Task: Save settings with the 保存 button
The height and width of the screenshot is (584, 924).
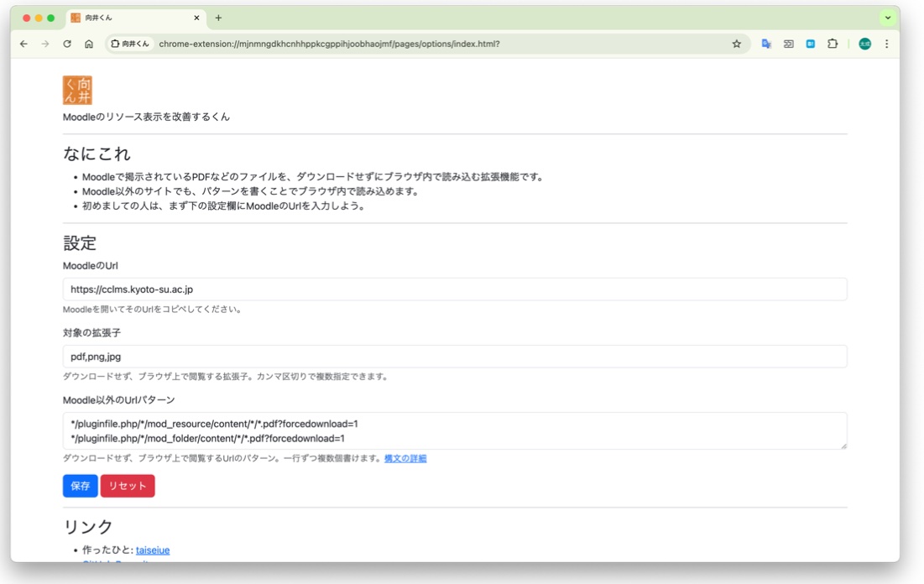Action: tap(80, 486)
